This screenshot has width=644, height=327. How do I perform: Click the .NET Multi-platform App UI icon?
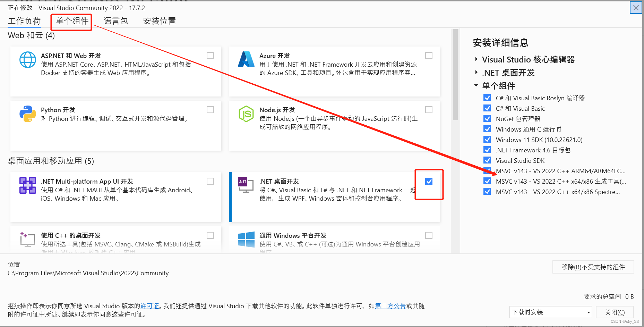27,185
